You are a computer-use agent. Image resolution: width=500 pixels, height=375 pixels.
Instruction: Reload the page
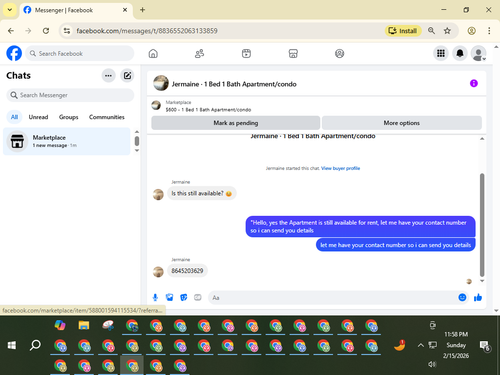[x=46, y=31]
